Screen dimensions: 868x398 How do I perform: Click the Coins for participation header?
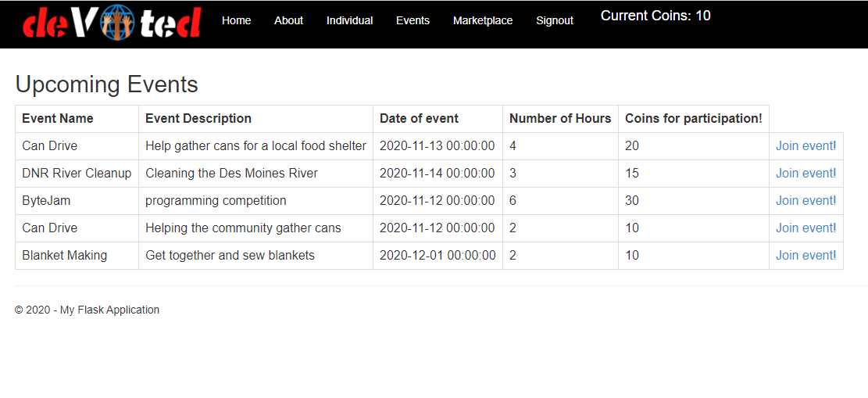693,119
